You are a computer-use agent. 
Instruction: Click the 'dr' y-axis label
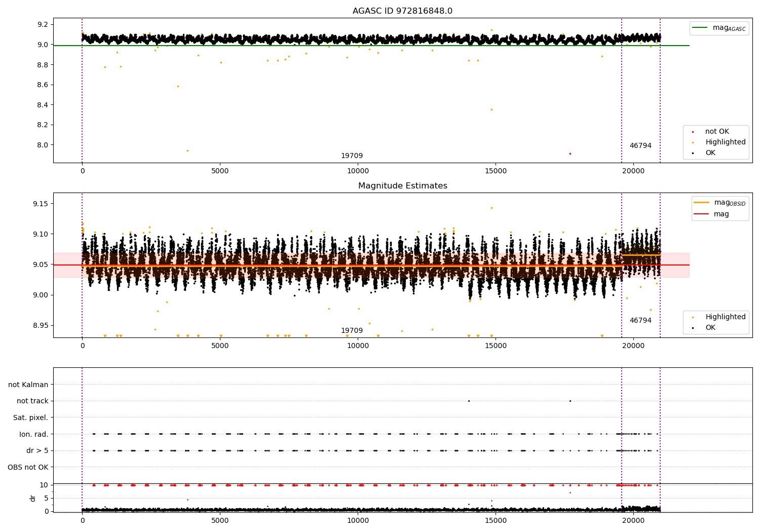(x=33, y=498)
